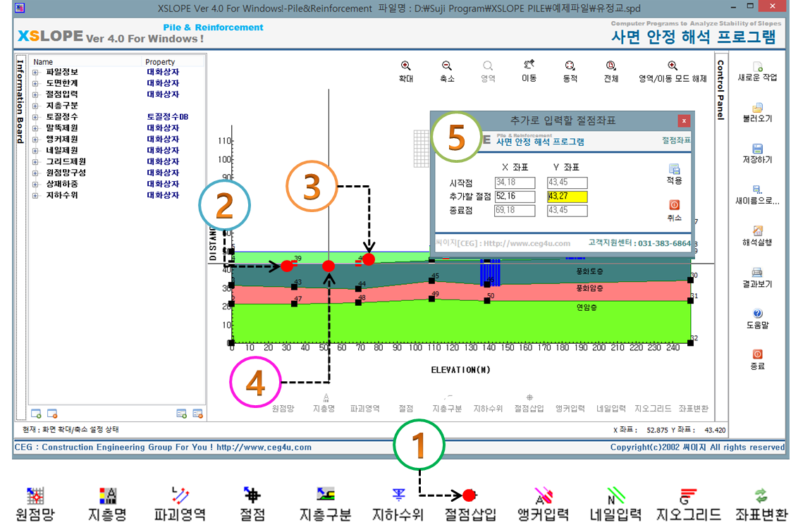Click the 영역/이동 모드 해제 icon

(x=673, y=66)
